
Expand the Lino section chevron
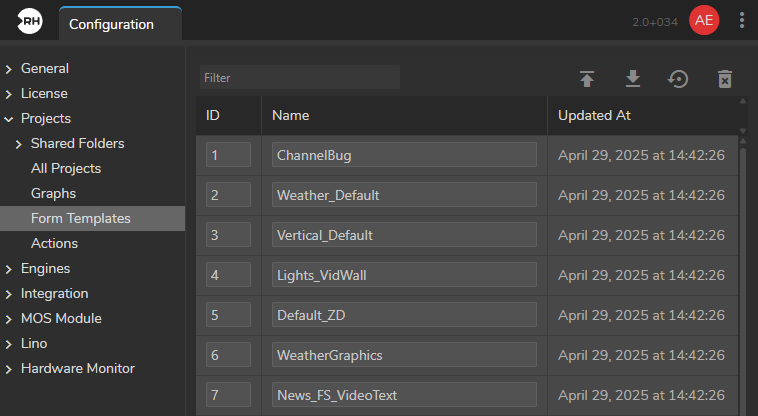[x=9, y=344]
